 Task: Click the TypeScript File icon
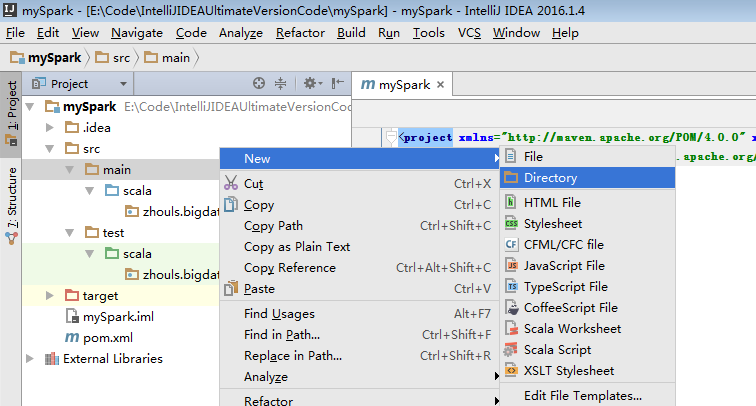pyautogui.click(x=511, y=286)
